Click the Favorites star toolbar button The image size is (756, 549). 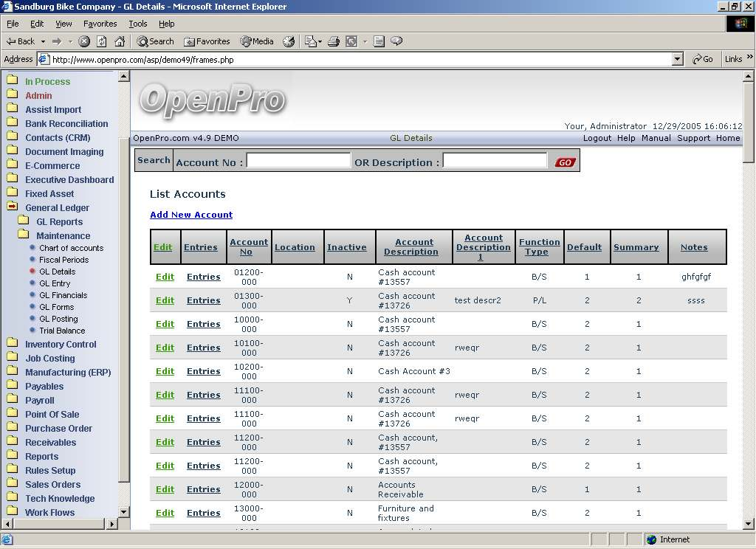(x=207, y=41)
